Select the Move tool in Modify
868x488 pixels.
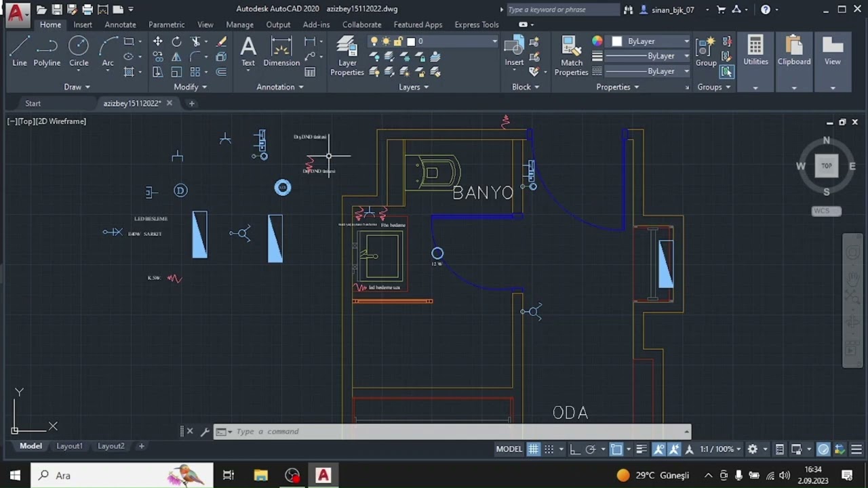point(158,41)
